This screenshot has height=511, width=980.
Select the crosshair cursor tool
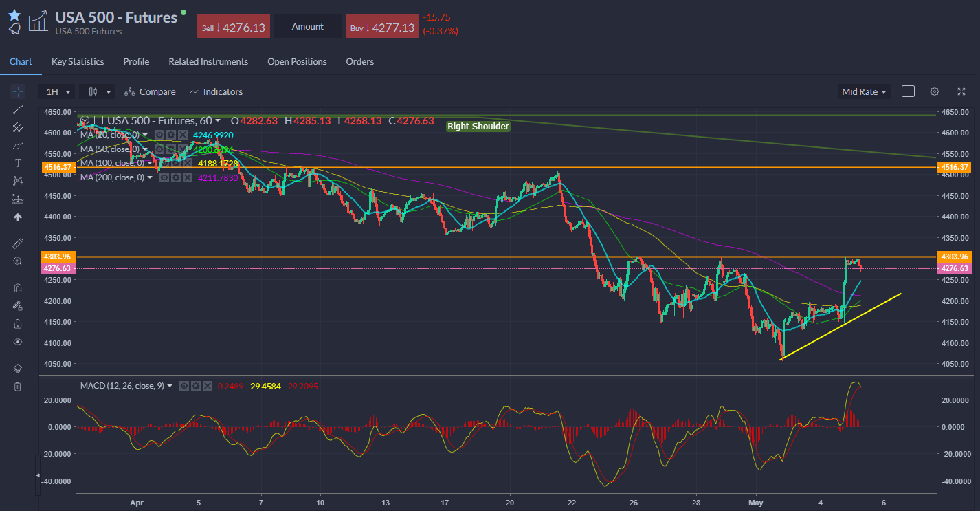click(18, 91)
